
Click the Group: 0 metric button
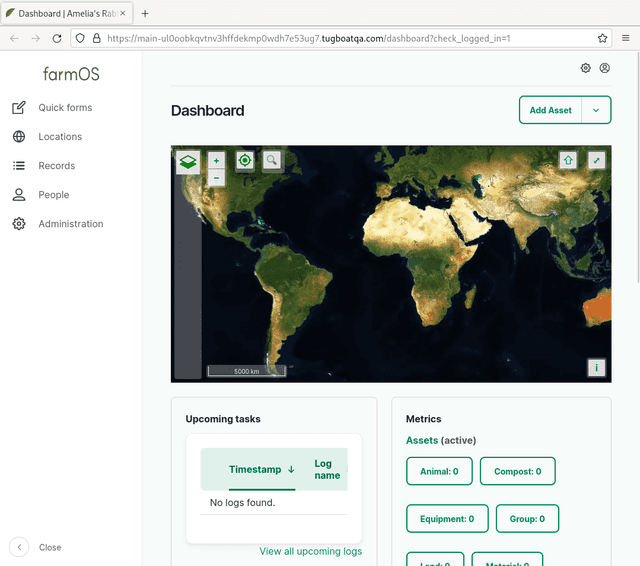coord(527,519)
